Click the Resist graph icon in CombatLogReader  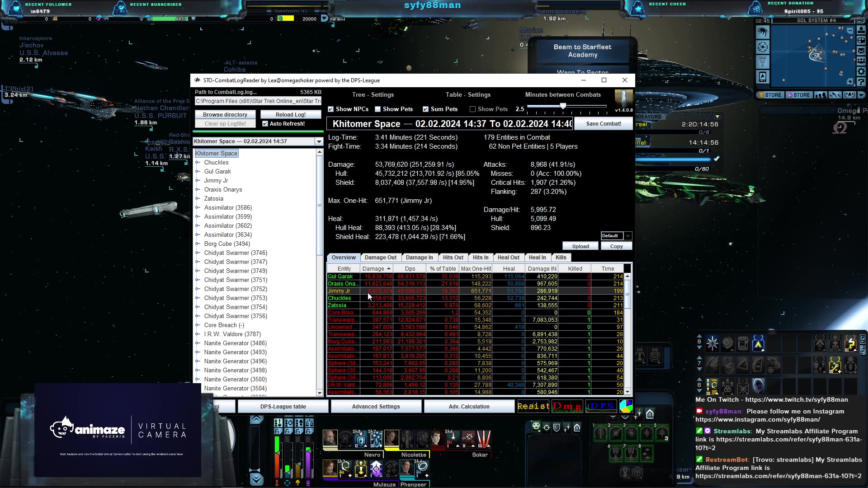pyautogui.click(x=533, y=406)
